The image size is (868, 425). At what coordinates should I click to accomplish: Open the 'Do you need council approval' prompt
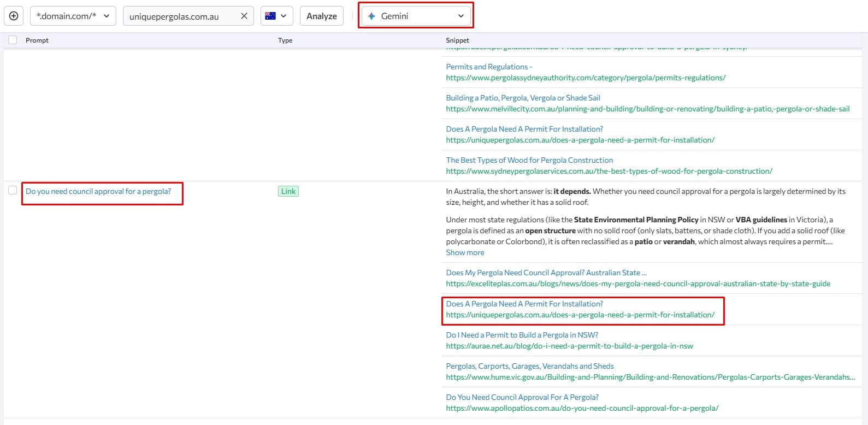[x=98, y=191]
